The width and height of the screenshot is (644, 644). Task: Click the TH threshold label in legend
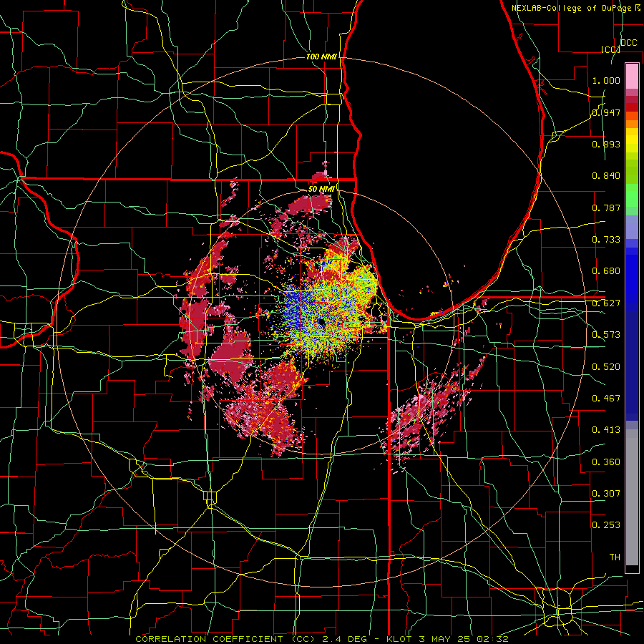coord(615,557)
